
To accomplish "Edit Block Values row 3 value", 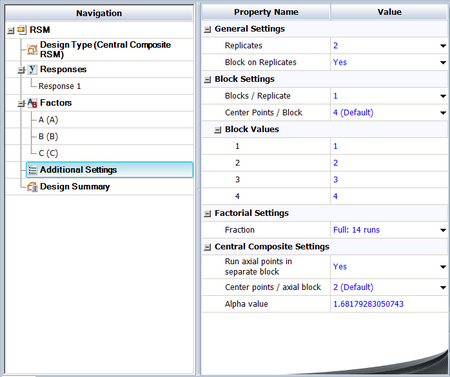I will tap(389, 180).
